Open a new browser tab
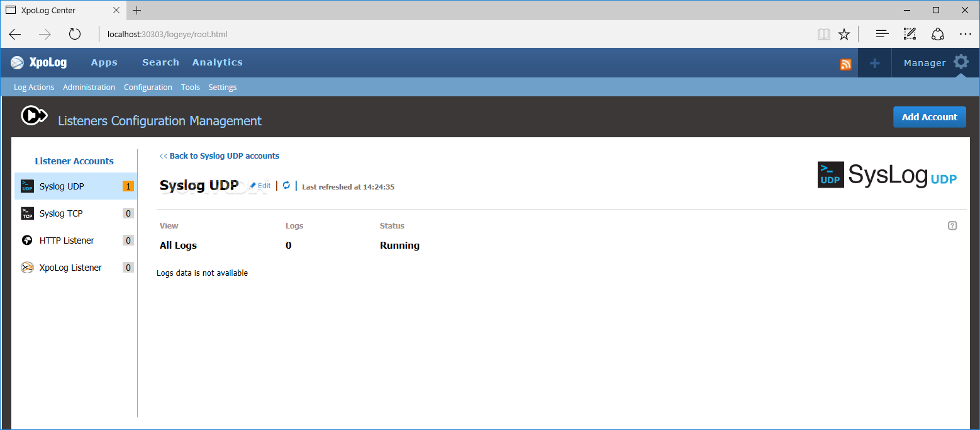Viewport: 980px width, 430px height. click(137, 10)
